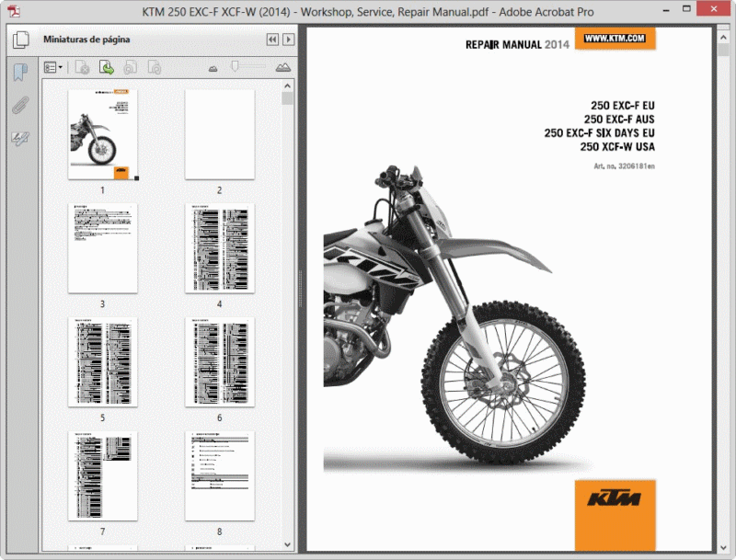Enlarge thumbnail size with large mountain icon
The height and width of the screenshot is (560, 736).
click(283, 67)
